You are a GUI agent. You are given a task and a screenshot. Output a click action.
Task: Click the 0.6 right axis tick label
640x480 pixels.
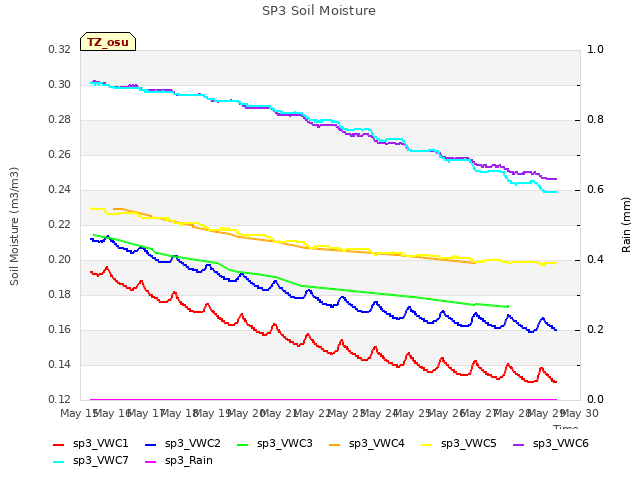[595, 189]
